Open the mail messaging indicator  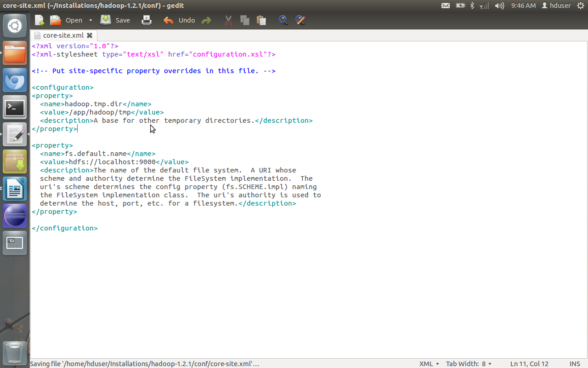(x=446, y=6)
